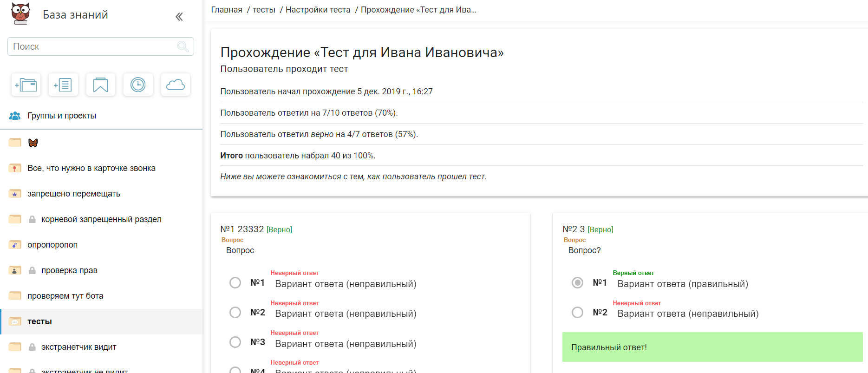Click folder icon of корневой запрещенный раздел
Viewport: 868px width, 373px height.
click(x=15, y=219)
